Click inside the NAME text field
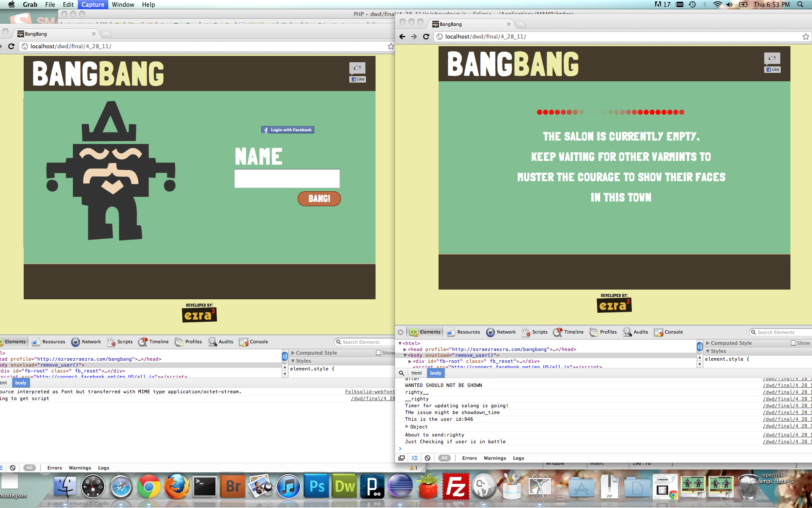812x508 pixels. pos(287,178)
